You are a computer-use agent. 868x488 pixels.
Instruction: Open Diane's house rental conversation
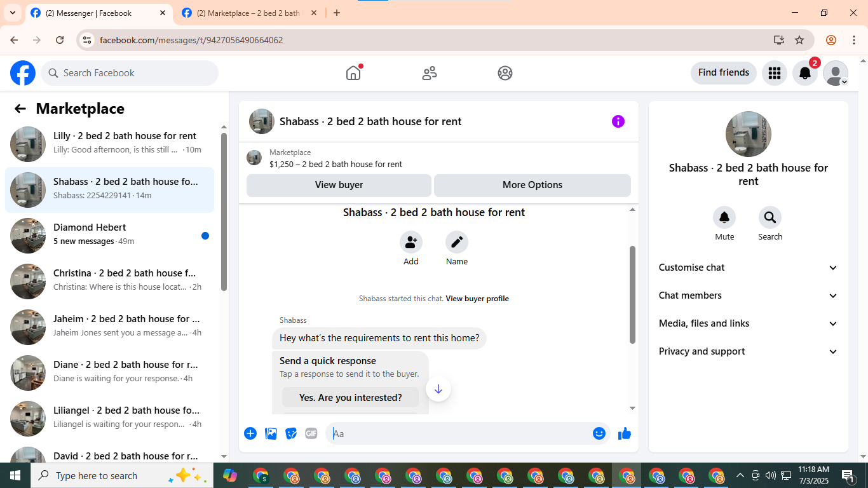109,373
